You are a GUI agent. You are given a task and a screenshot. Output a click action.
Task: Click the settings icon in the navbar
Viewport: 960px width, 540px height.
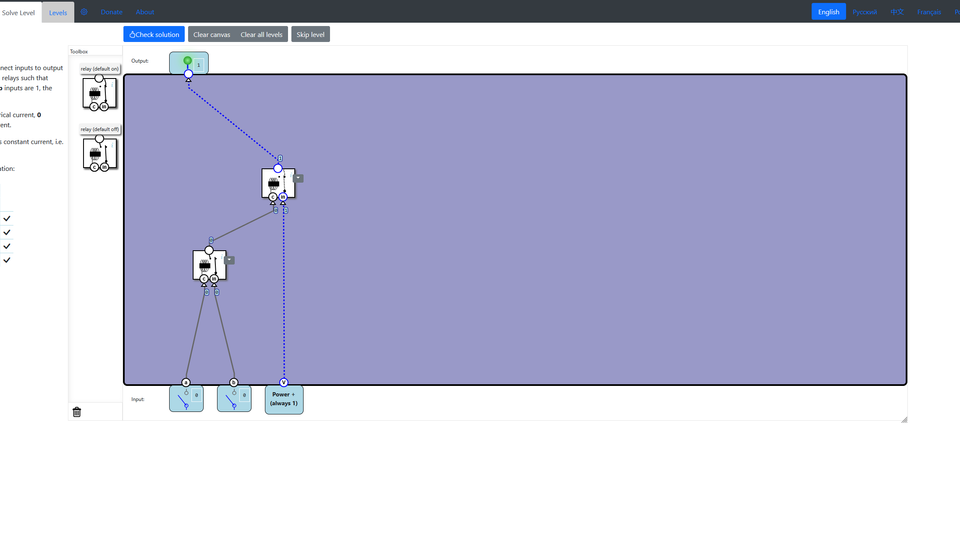click(x=84, y=12)
